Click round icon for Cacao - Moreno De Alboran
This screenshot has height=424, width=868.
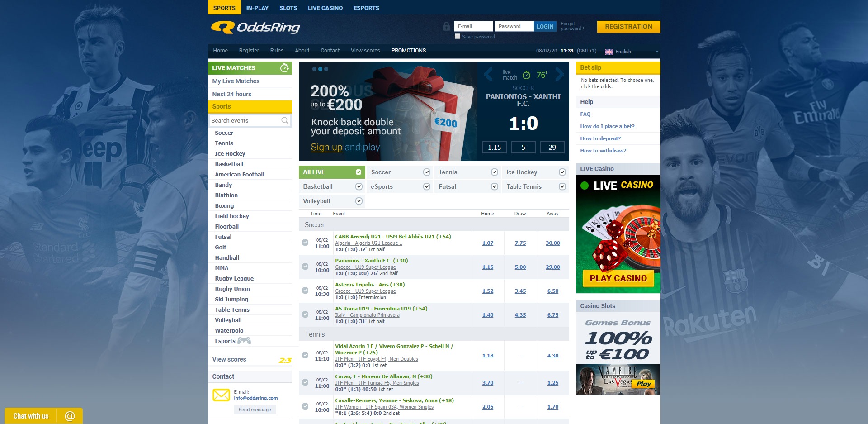305,383
